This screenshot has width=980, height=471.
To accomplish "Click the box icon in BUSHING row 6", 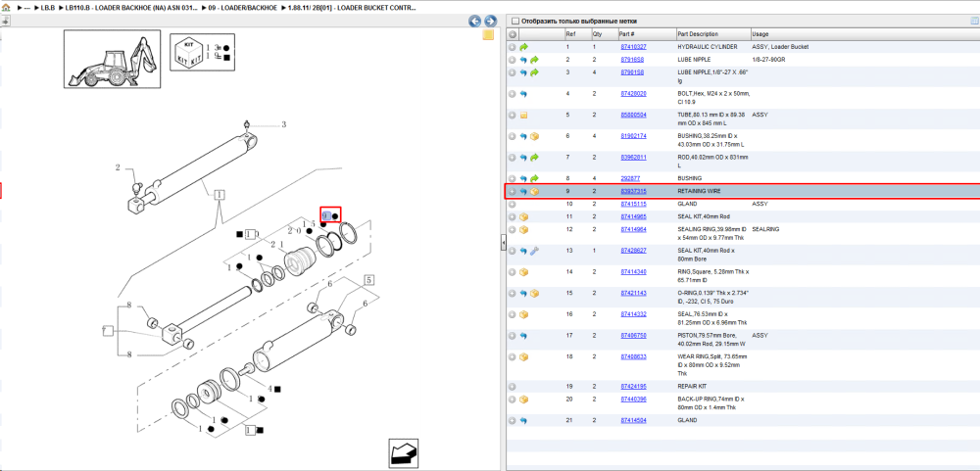I will pos(534,136).
